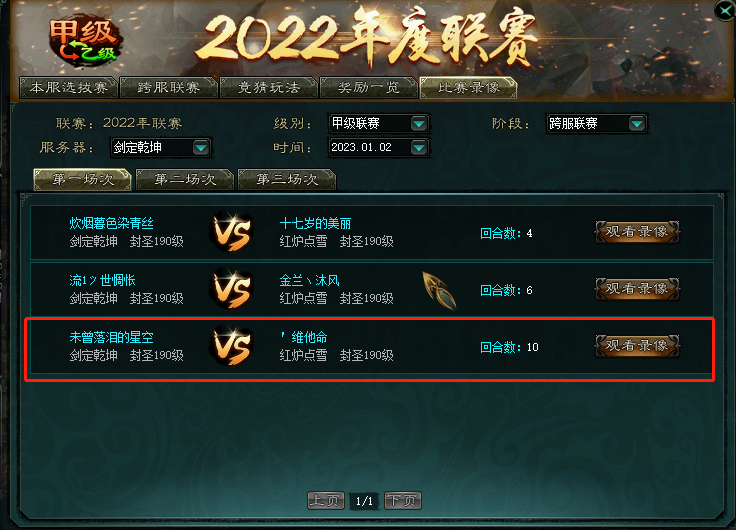
Task: Toggle the 甲级/乙级 league switch emblem
Action: pyautogui.click(x=84, y=41)
